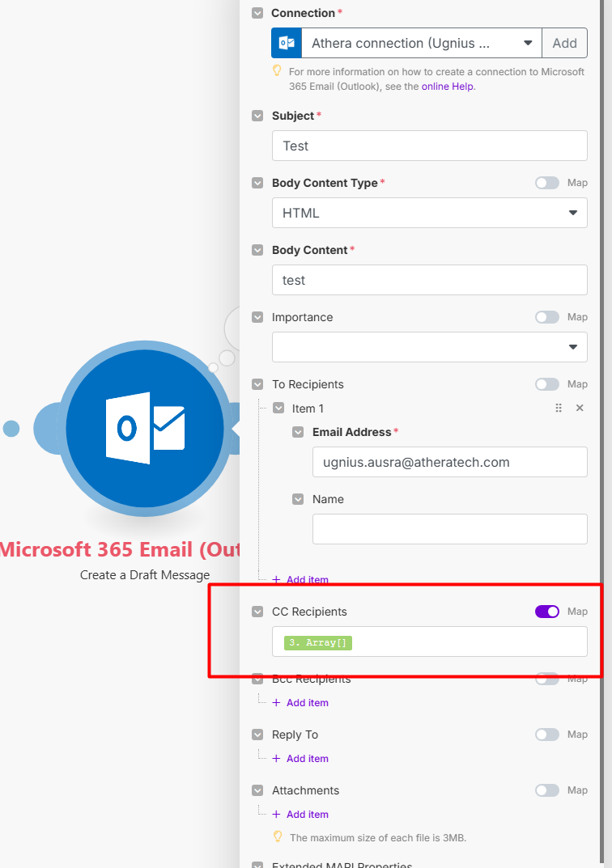Collapse the Email Address field chevron
Image resolution: width=612 pixels, height=868 pixels.
tap(298, 432)
